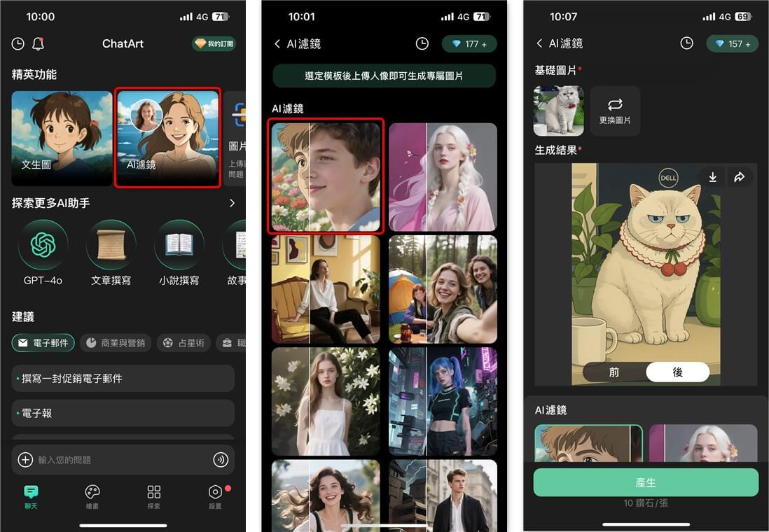This screenshot has height=532, width=769.
Task: Choose the 電子報 suggestion
Action: 123,413
